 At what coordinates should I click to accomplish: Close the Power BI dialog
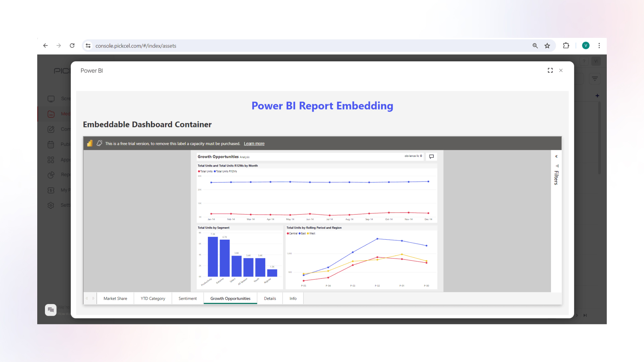[x=561, y=70]
